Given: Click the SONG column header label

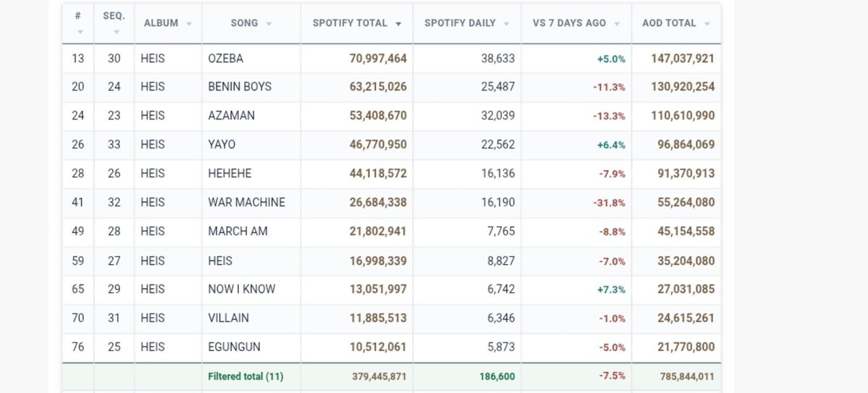Looking at the screenshot, I should click(244, 23).
